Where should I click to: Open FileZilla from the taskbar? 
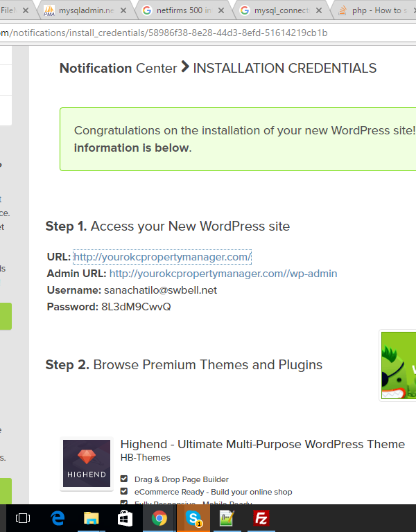coord(261,518)
